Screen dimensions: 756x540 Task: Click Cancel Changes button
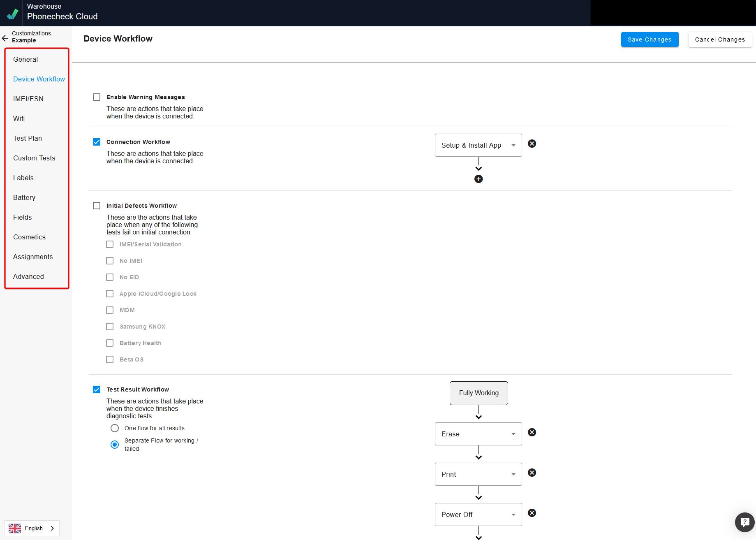(719, 39)
